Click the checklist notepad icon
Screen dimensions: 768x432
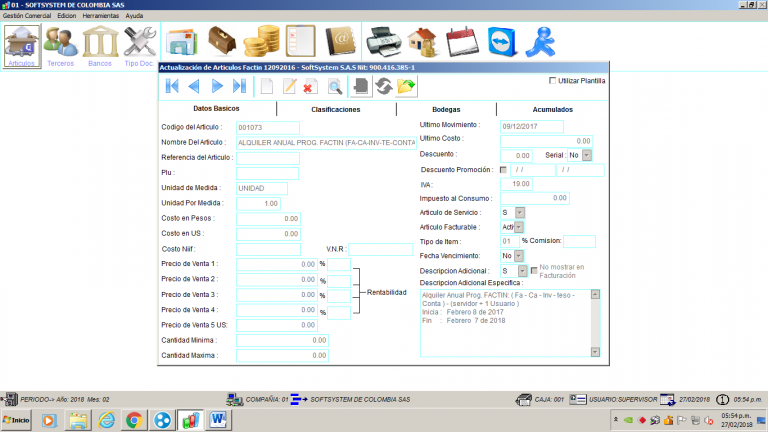pyautogui.click(x=300, y=41)
